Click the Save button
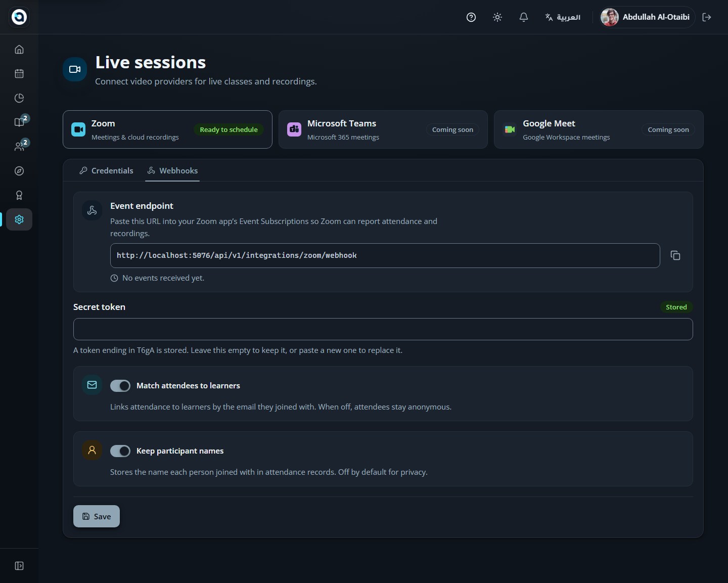This screenshot has width=728, height=583. click(x=97, y=516)
